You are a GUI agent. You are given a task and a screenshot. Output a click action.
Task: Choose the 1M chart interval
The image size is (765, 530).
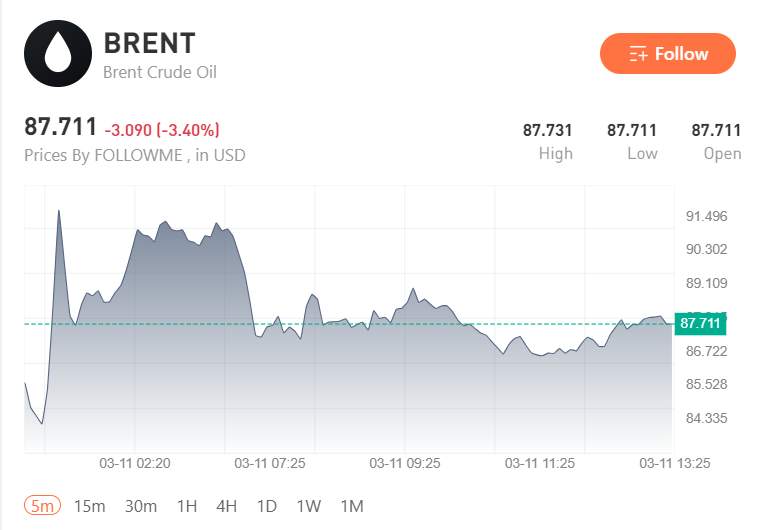click(x=351, y=506)
